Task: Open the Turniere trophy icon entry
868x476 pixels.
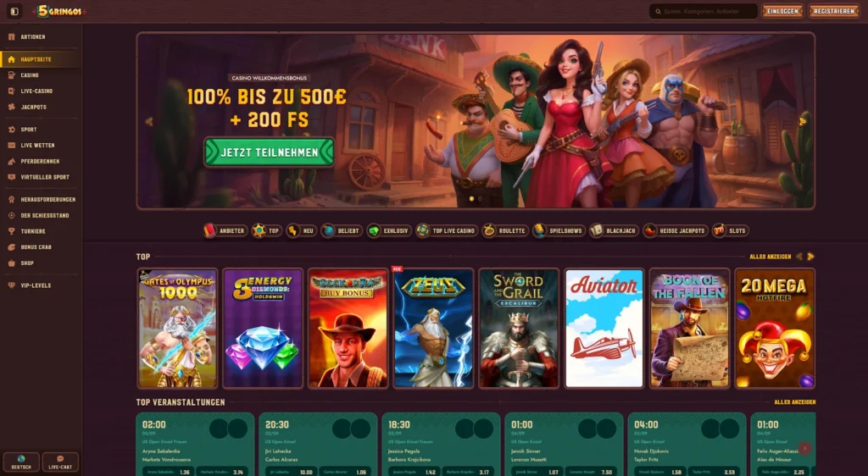Action: [x=12, y=231]
